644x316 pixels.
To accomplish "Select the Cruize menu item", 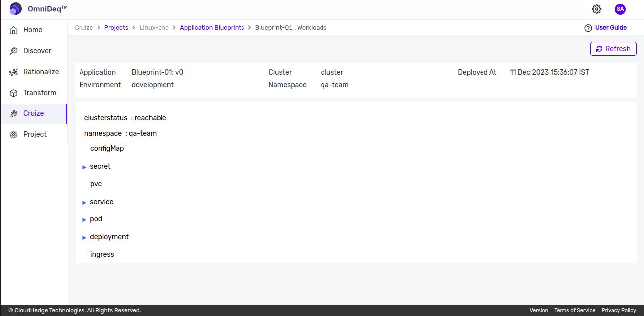I will (34, 113).
